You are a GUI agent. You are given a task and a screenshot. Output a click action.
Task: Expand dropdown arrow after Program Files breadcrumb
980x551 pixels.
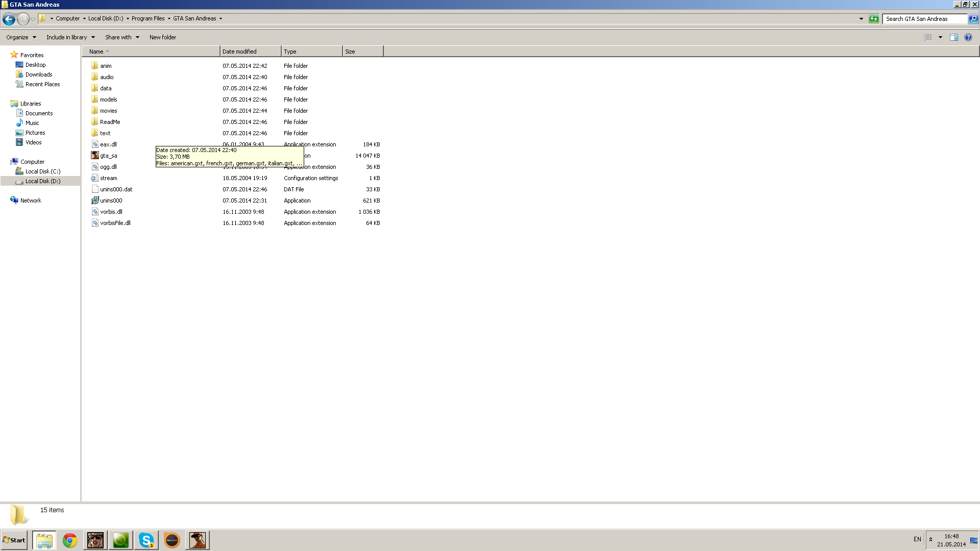coord(169,18)
